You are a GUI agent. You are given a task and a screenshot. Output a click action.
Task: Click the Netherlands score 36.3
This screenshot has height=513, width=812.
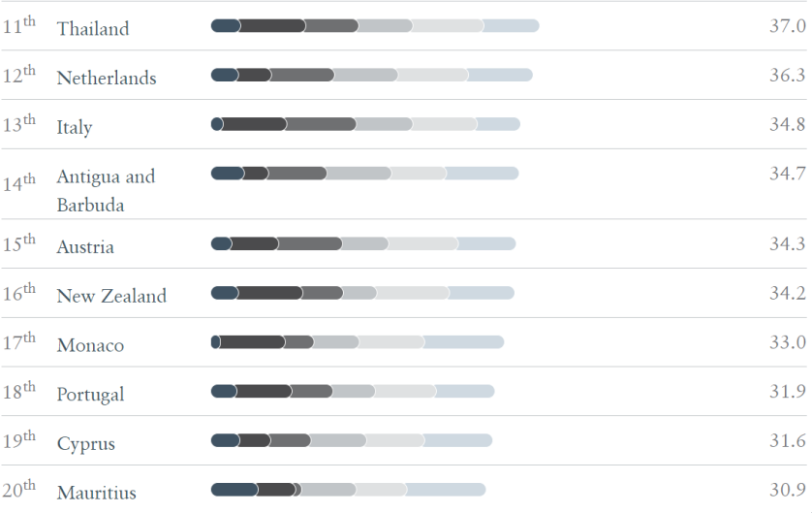coord(787,75)
